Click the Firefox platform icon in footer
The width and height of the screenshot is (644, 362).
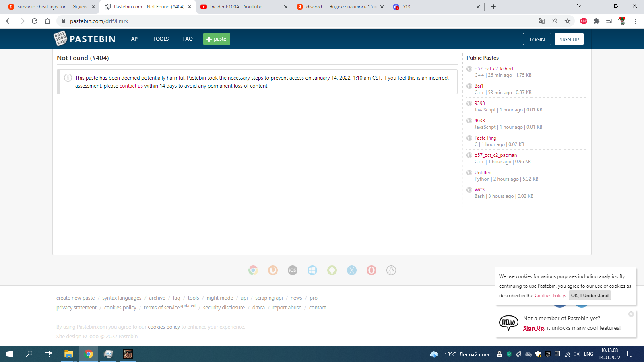[273, 270]
